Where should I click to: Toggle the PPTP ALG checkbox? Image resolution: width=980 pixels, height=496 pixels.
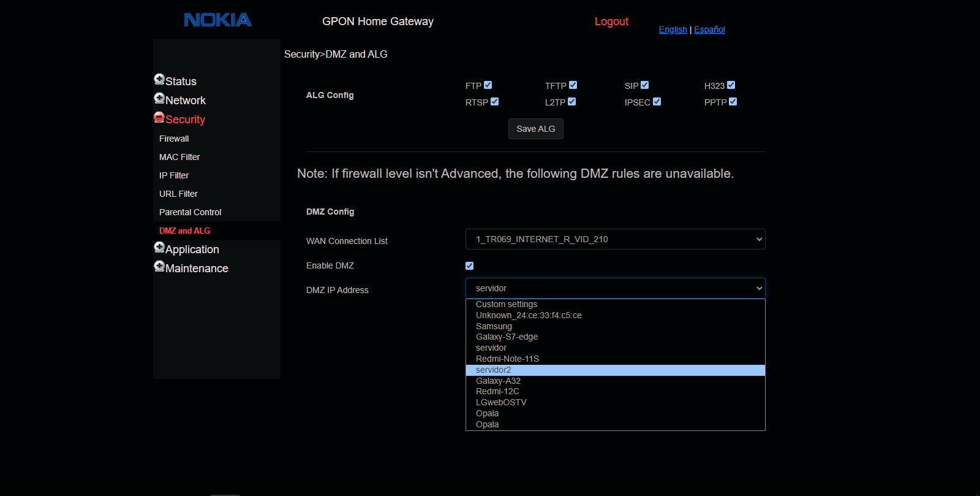[x=733, y=102]
